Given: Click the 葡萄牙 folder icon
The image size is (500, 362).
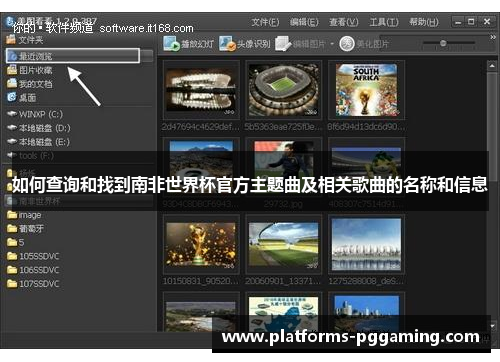Looking at the screenshot, I should click(12, 229).
